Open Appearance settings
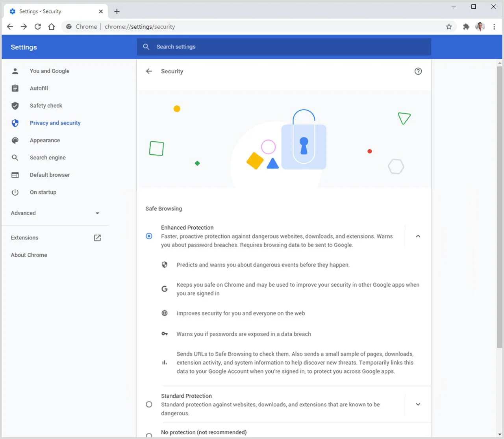Screen dimensions: 504x439 [45, 140]
